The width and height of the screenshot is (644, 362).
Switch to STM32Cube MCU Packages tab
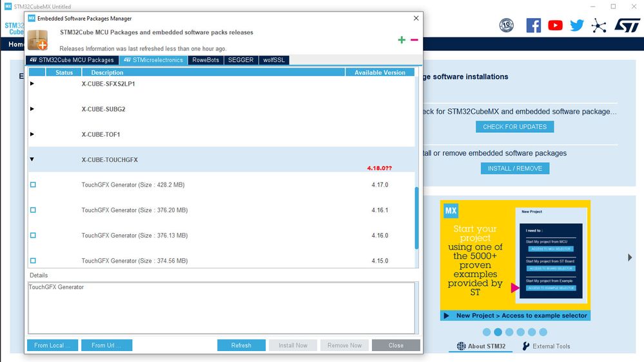[x=72, y=60]
